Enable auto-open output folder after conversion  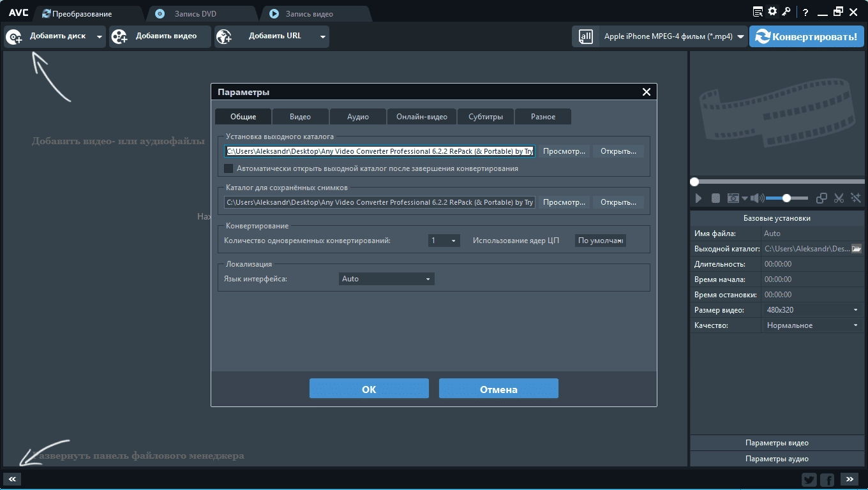pyautogui.click(x=228, y=168)
